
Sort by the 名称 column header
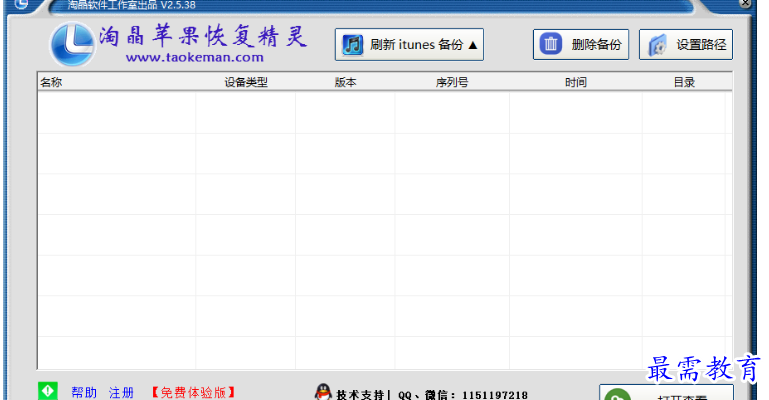click(x=51, y=82)
